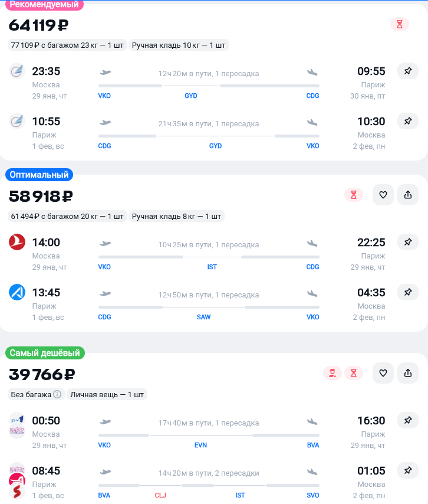Viewport: 428px width, 504px height.
Task: Select the 77 109₽ with 23 kg baggage option
Action: 68,45
